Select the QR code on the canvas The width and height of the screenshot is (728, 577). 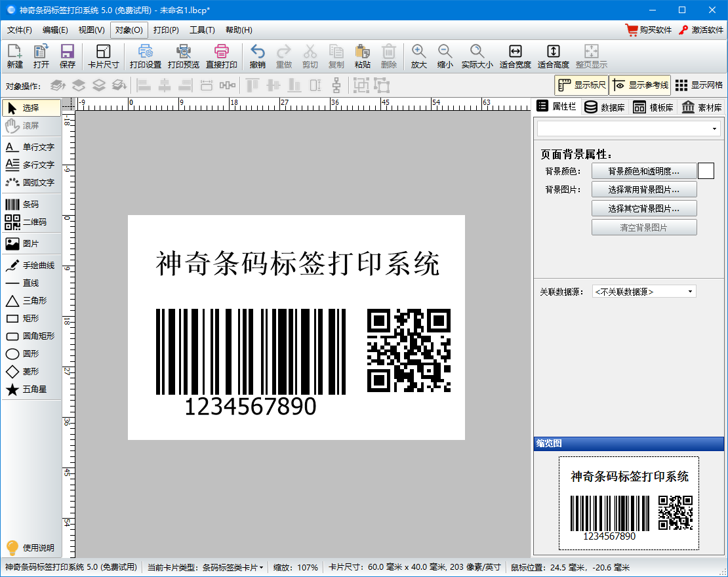tap(409, 351)
